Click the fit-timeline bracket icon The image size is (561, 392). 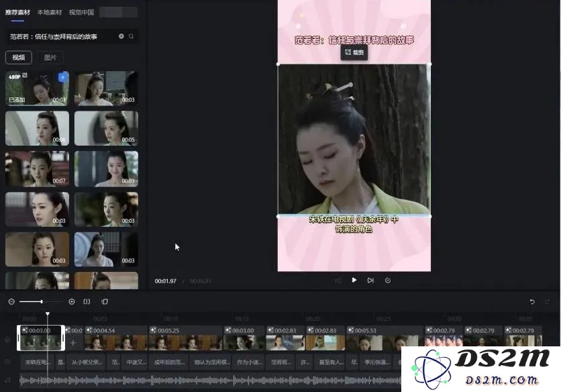(87, 302)
